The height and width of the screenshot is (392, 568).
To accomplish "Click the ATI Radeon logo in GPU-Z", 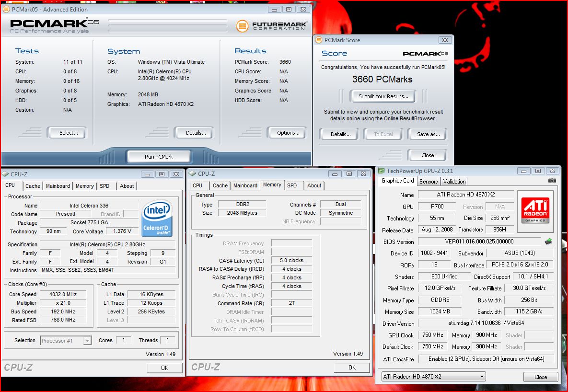I will click(x=535, y=211).
